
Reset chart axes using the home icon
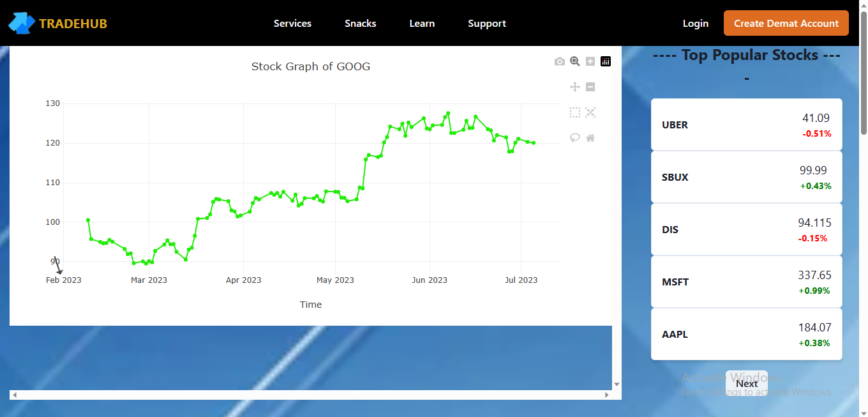pyautogui.click(x=590, y=137)
